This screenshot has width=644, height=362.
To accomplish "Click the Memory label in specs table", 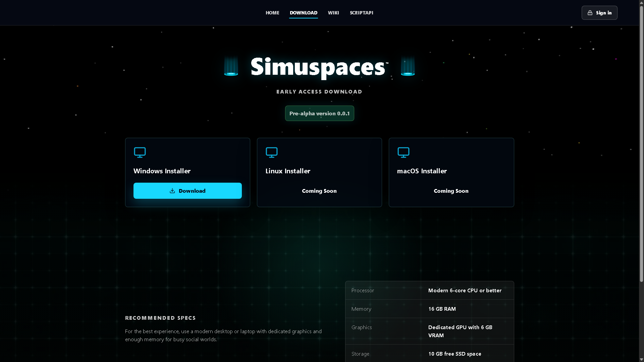I will (x=361, y=309).
